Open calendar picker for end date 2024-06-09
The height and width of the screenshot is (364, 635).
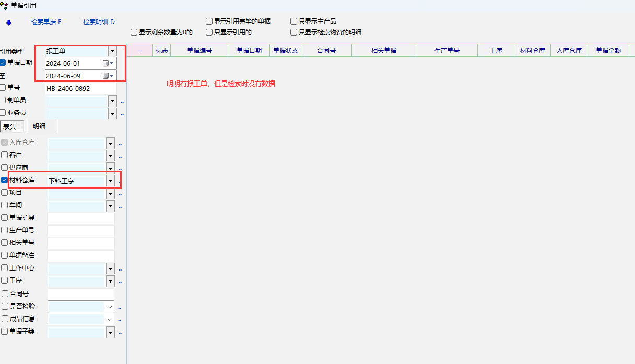tap(108, 76)
